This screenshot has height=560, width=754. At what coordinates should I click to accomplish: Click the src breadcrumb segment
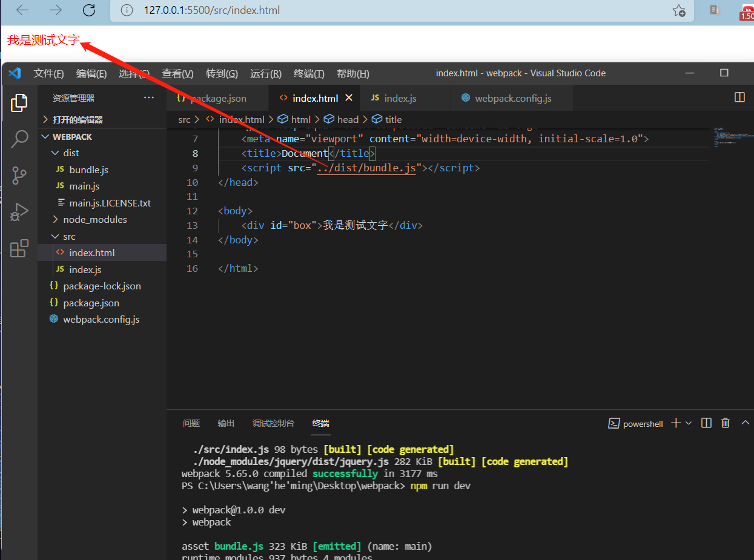tap(184, 120)
